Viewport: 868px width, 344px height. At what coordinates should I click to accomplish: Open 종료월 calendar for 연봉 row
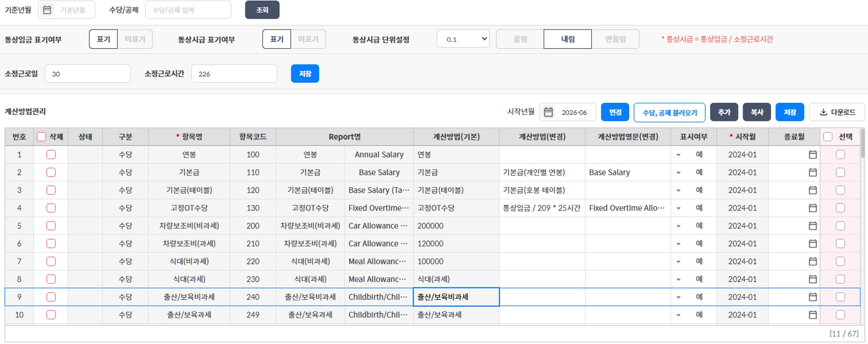(812, 154)
